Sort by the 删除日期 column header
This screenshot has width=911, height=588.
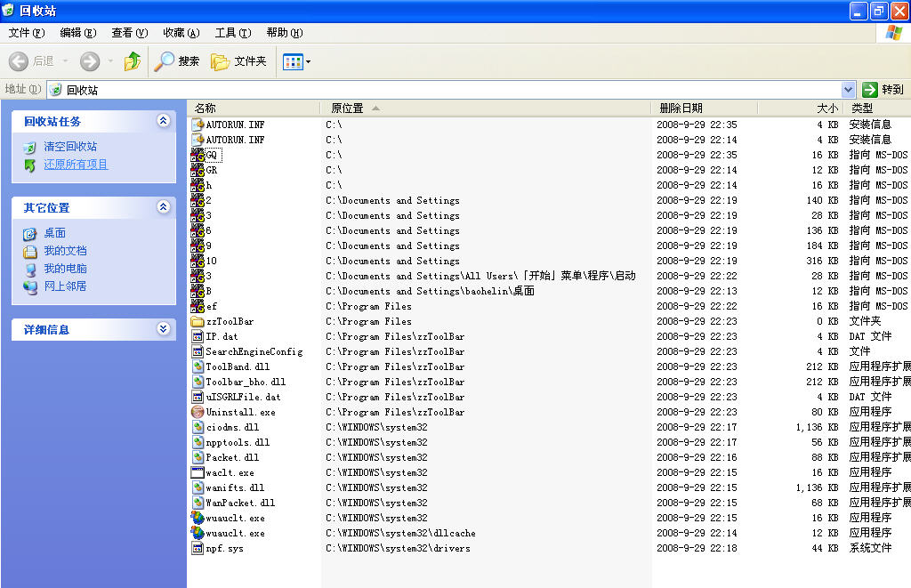click(681, 108)
